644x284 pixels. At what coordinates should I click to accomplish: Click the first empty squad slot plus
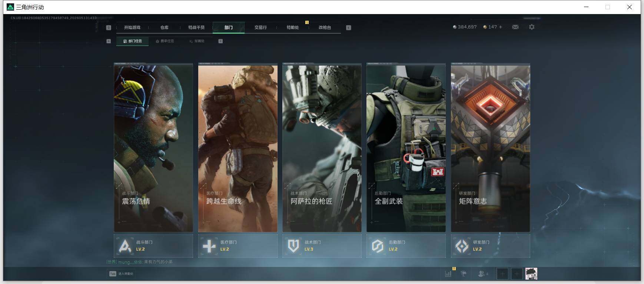(x=502, y=274)
